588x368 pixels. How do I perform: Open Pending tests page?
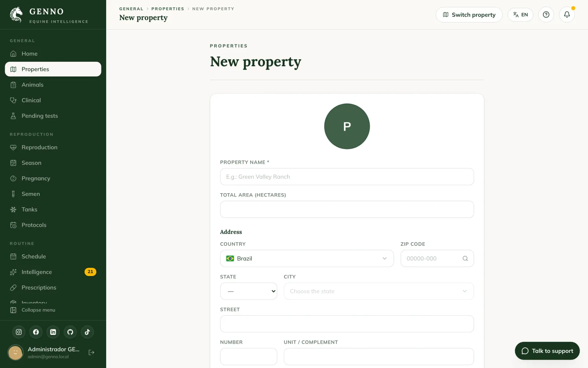53,116
